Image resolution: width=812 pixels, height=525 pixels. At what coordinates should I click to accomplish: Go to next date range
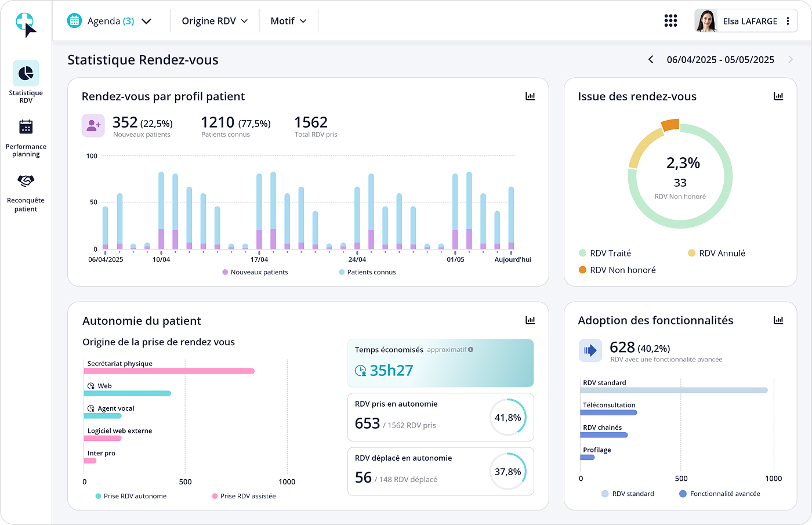(x=791, y=59)
